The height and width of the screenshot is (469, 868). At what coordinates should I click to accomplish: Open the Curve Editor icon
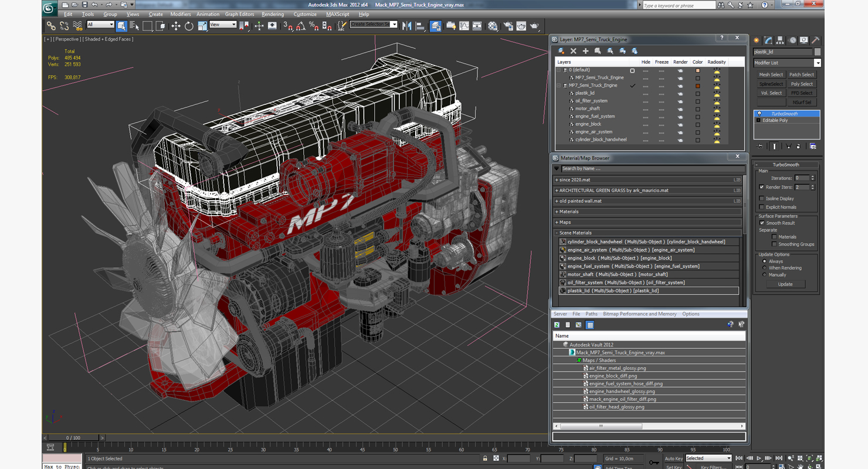pos(464,26)
